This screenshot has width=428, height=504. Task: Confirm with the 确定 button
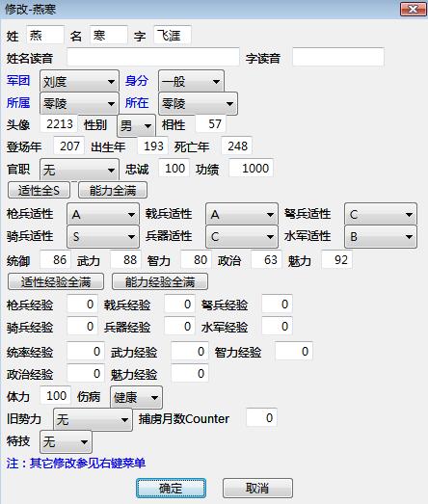(x=171, y=488)
